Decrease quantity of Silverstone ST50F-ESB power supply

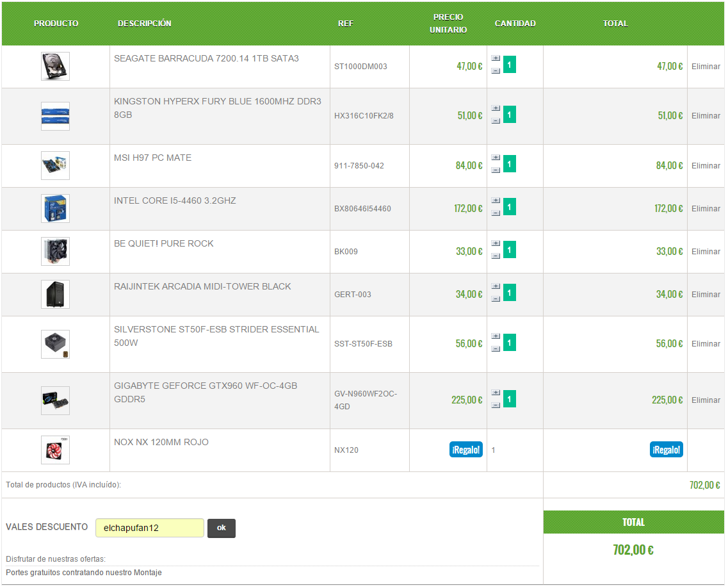click(x=496, y=349)
